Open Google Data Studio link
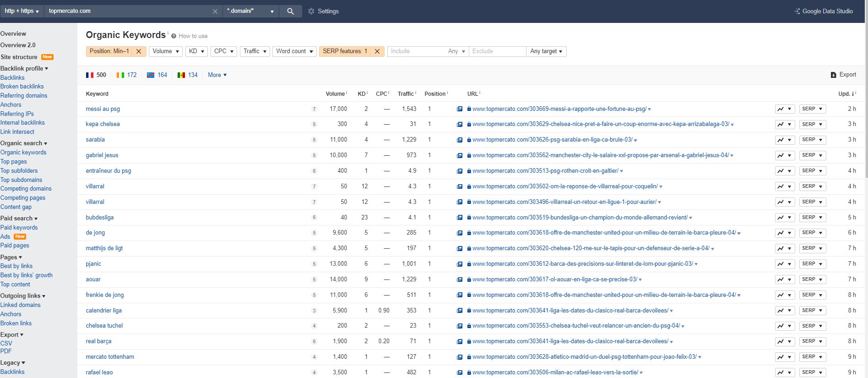This screenshot has width=868, height=378. pos(824,11)
